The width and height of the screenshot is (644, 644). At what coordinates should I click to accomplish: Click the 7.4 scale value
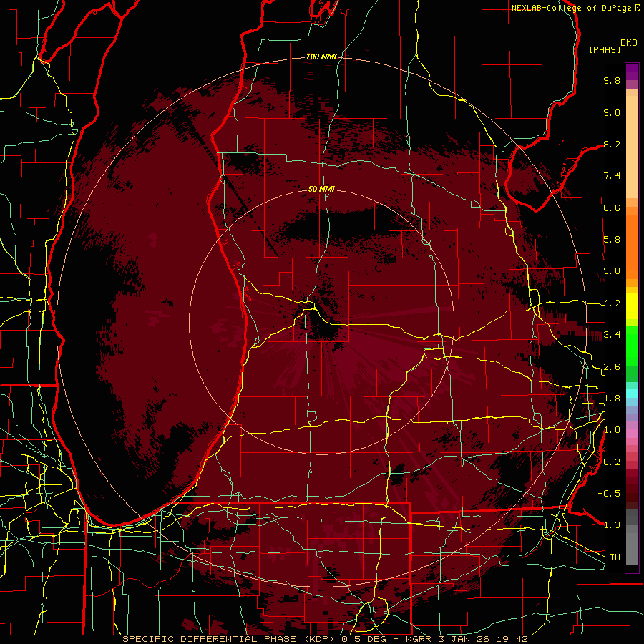[612, 176]
